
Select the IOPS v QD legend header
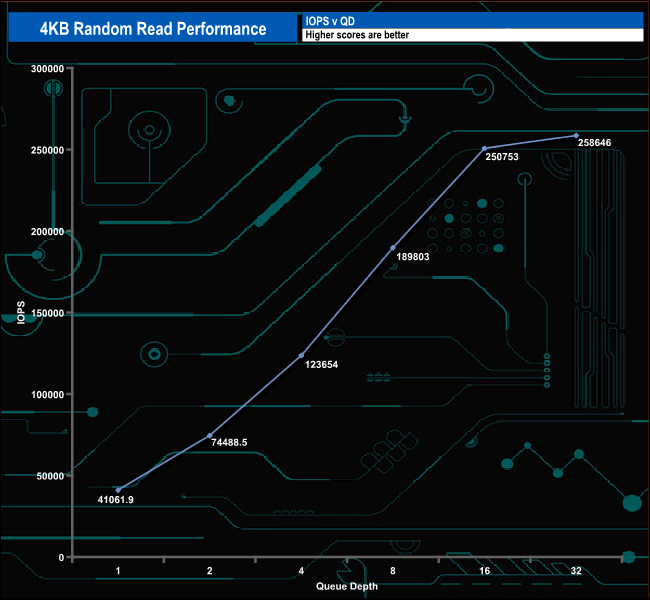329,20
